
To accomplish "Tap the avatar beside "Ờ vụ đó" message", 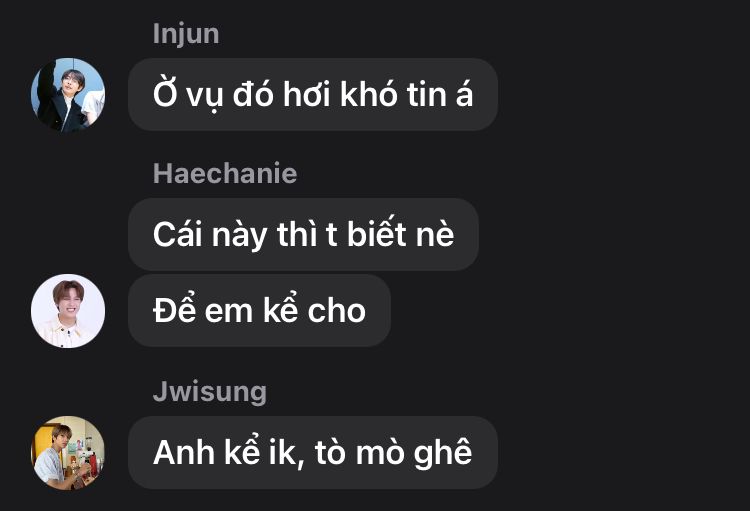I will pyautogui.click(x=68, y=95).
